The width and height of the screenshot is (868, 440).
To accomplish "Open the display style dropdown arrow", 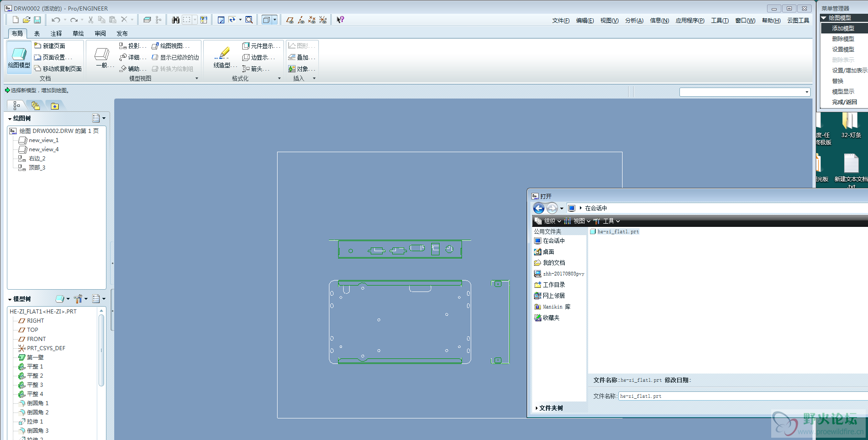I will tap(275, 20).
